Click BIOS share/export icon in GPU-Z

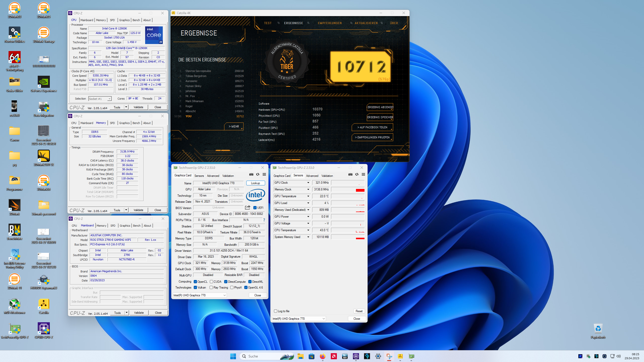(x=248, y=208)
